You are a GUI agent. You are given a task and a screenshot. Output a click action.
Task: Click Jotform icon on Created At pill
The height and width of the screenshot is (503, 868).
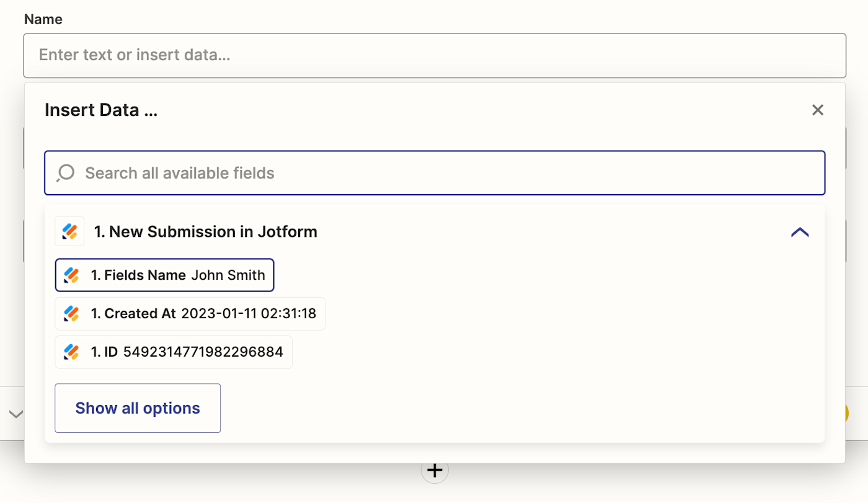pyautogui.click(x=72, y=314)
